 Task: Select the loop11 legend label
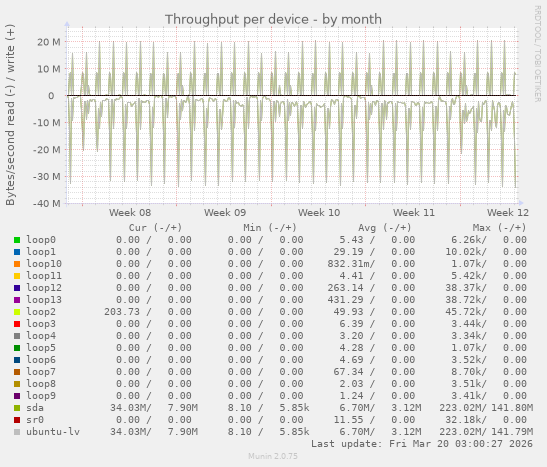pos(44,276)
